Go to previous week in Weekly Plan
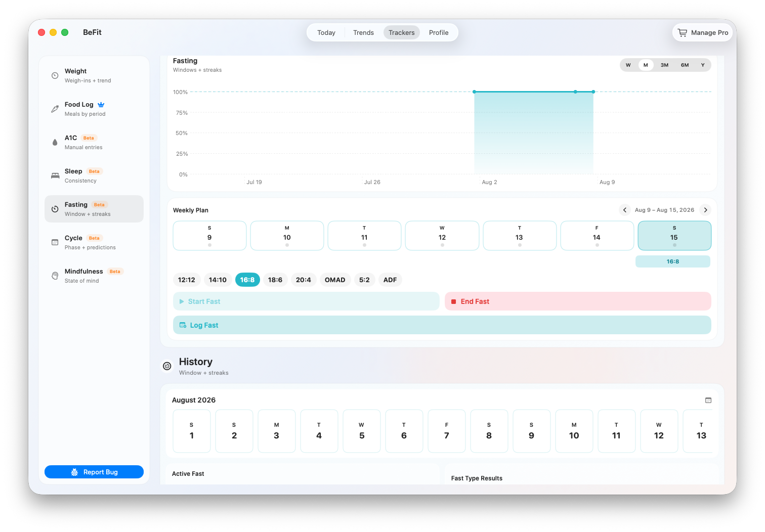The image size is (765, 532). [x=625, y=210]
